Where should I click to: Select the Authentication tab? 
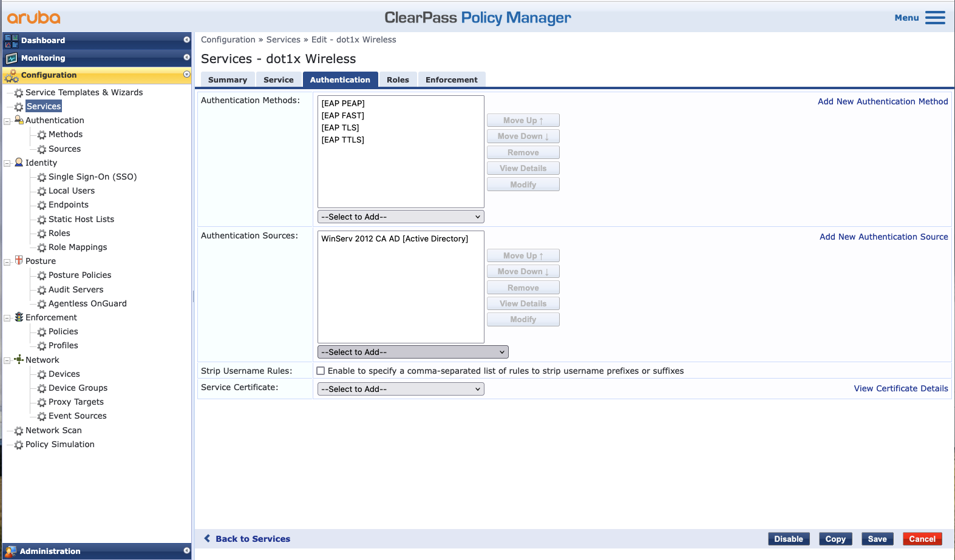pyautogui.click(x=340, y=79)
